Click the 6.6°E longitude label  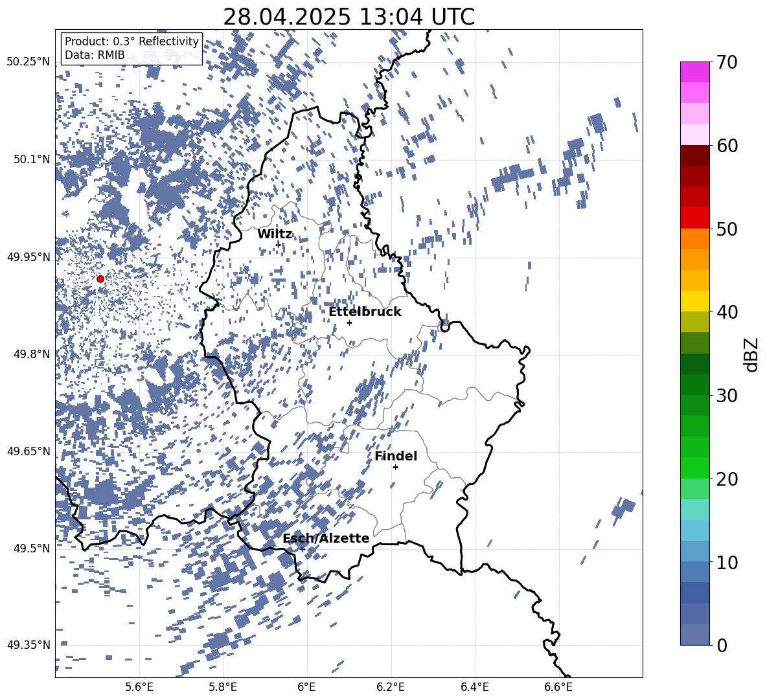(x=558, y=687)
